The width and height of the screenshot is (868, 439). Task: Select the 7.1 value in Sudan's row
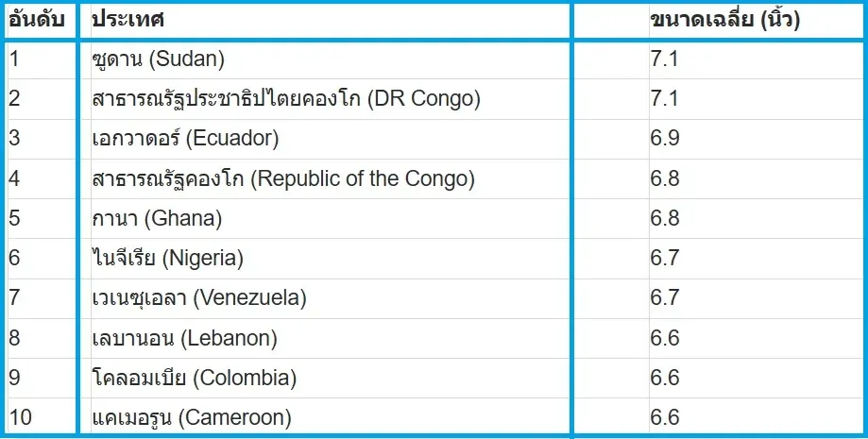tap(666, 59)
